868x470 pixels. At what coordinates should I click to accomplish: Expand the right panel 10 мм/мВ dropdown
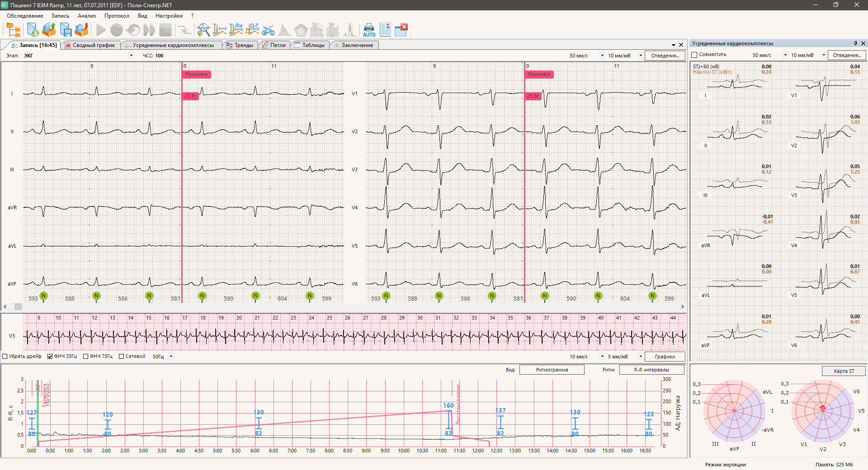[824, 55]
